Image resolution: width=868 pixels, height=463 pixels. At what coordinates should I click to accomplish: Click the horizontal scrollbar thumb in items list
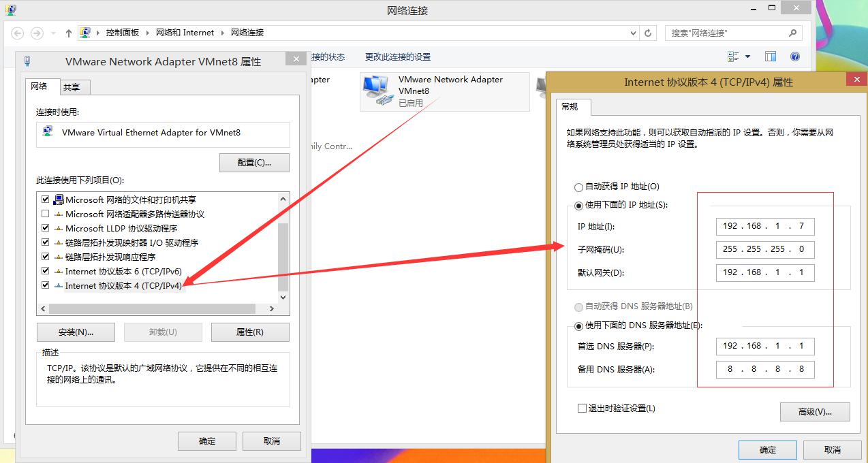pyautogui.click(x=152, y=308)
